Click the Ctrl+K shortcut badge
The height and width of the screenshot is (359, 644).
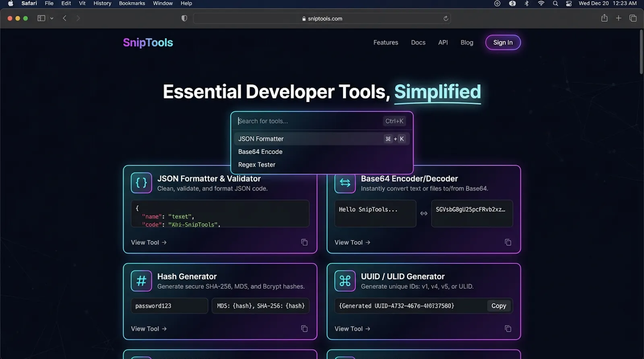point(394,121)
